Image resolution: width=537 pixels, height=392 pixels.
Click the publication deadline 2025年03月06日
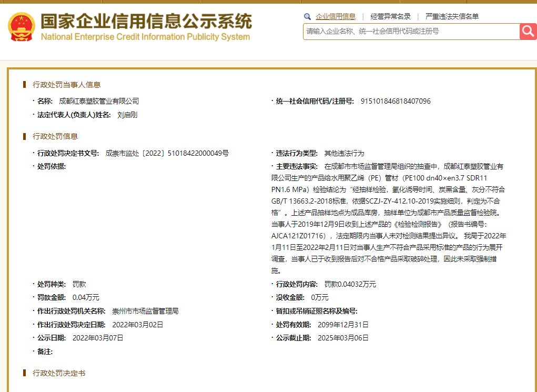[x=343, y=338]
